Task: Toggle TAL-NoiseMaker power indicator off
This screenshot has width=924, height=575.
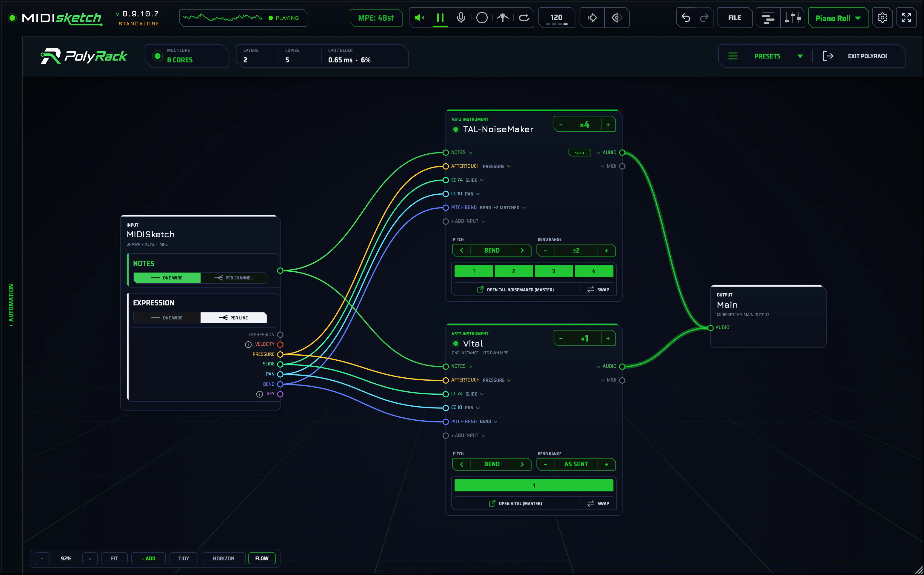Action: tap(456, 129)
